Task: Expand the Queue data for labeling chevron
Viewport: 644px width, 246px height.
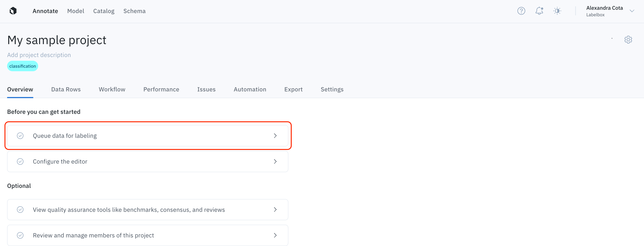Action: [x=275, y=136]
